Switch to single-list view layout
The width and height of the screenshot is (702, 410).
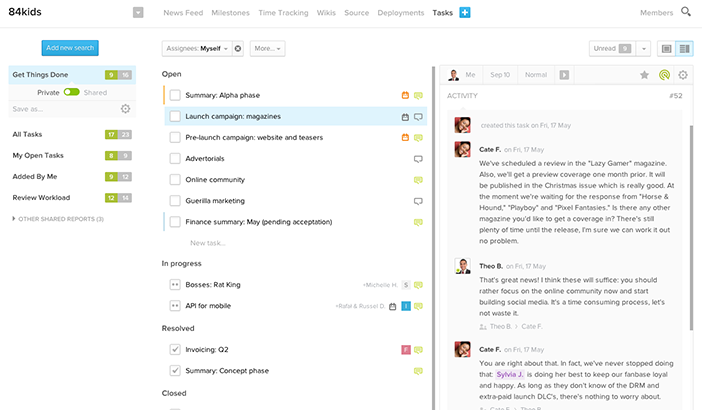pyautogui.click(x=667, y=48)
